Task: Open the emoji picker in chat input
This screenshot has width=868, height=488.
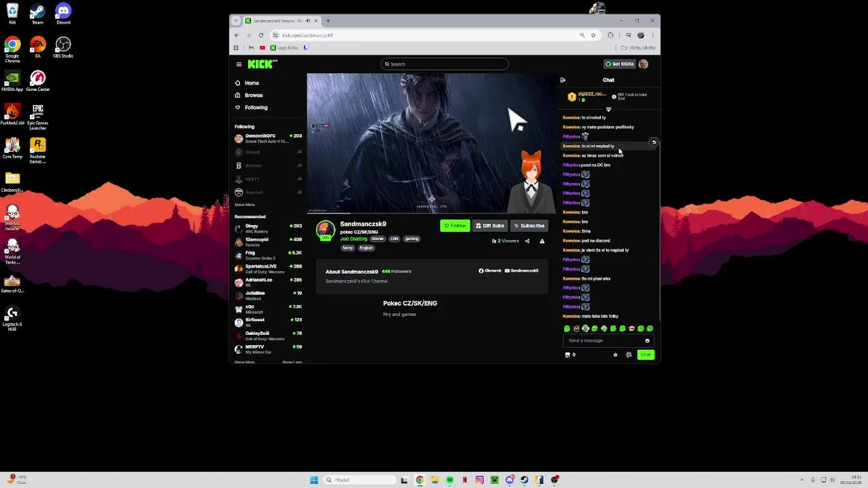Action: pyautogui.click(x=648, y=341)
